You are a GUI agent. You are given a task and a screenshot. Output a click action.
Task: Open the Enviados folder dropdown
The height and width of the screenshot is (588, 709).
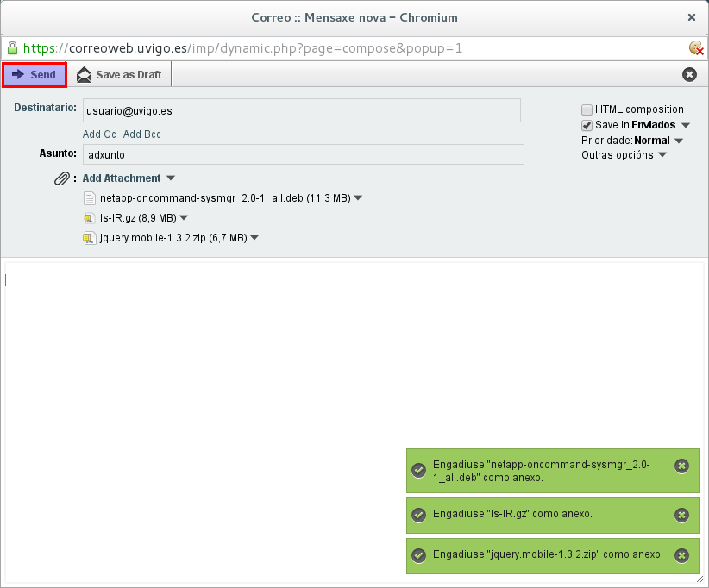pos(686,126)
